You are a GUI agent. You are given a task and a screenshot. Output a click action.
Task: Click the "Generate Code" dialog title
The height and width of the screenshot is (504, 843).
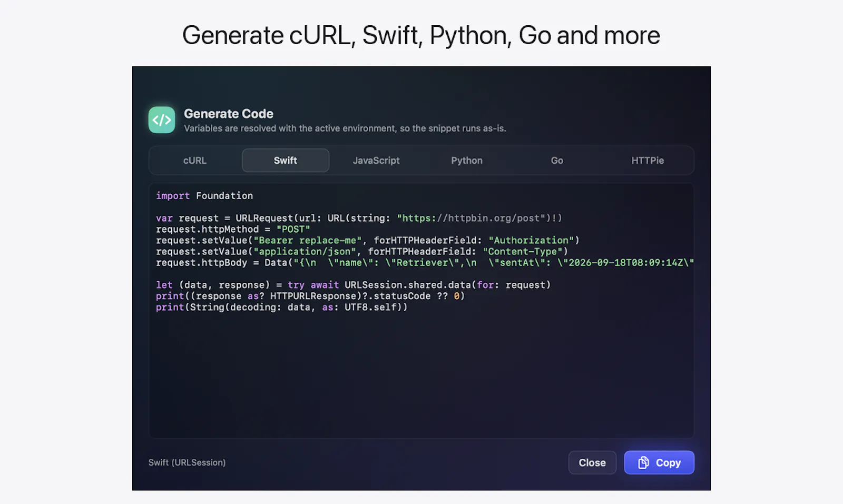coord(229,114)
